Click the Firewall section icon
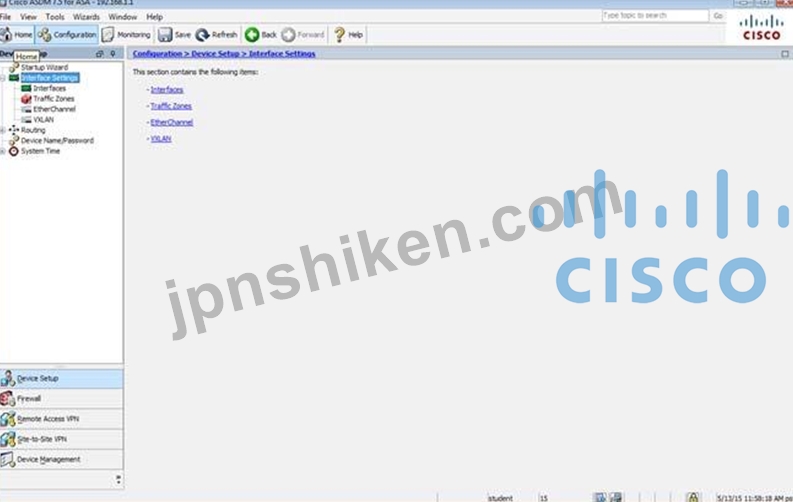Image resolution: width=793 pixels, height=502 pixels. (x=8, y=399)
